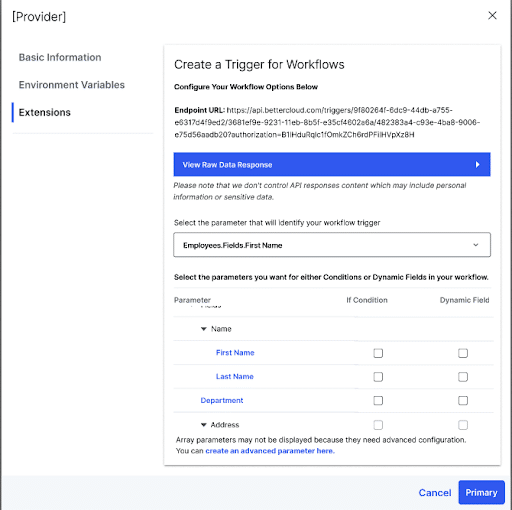Tick If Condition for Department
The image size is (512, 510).
[378, 400]
